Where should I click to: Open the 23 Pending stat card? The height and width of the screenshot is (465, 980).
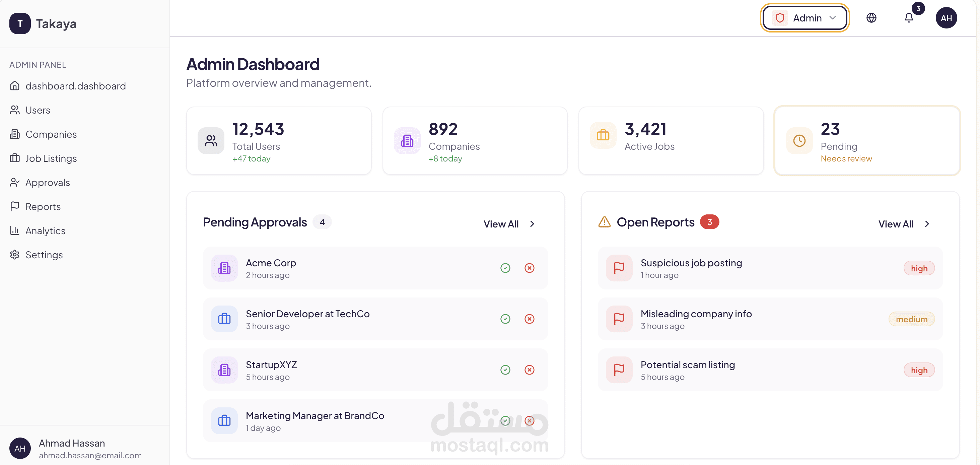(x=867, y=141)
